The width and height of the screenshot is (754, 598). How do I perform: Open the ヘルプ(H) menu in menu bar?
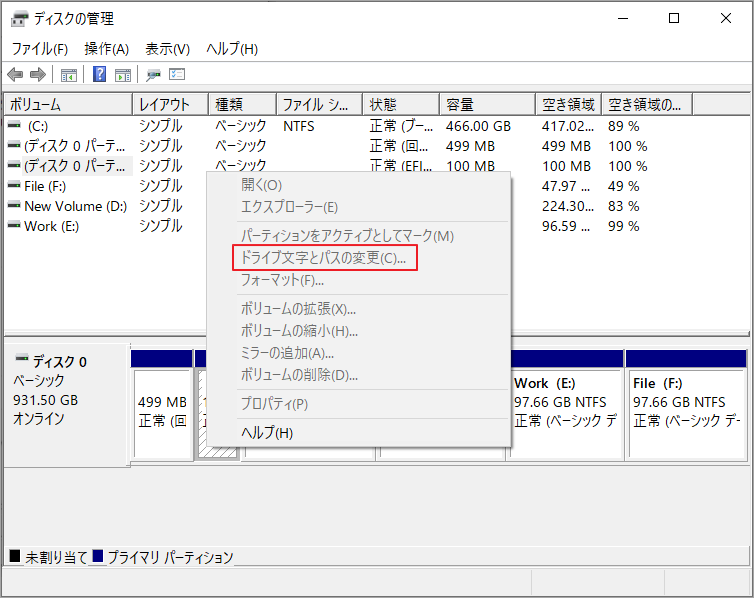coord(232,49)
